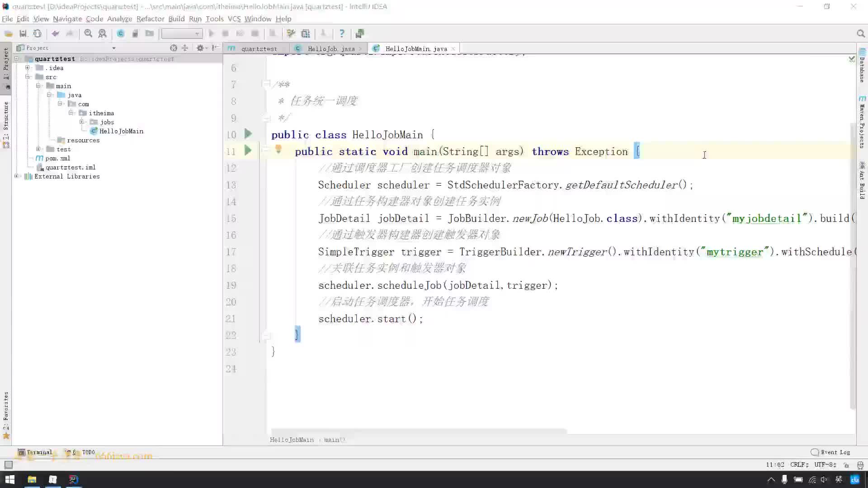Click the New Class toolbar icon

(x=121, y=33)
